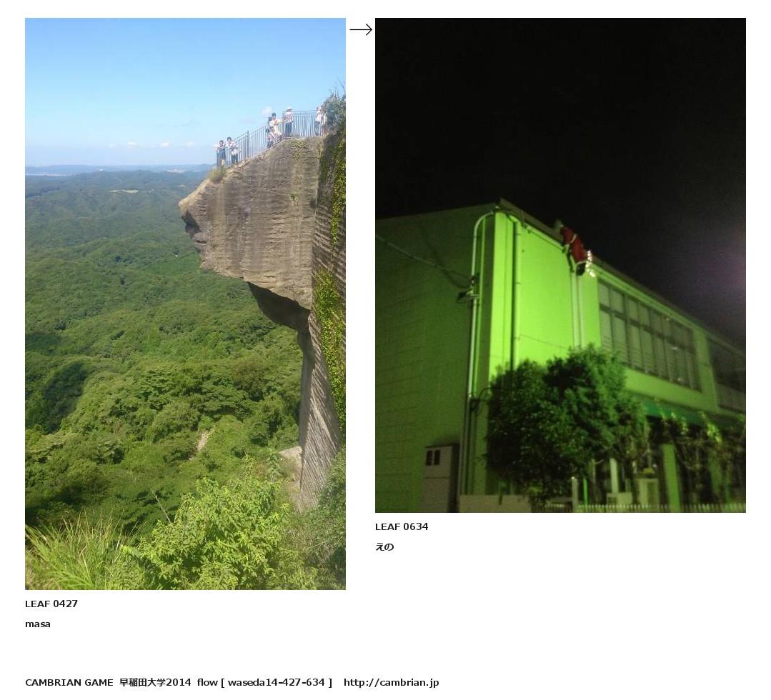Select the LEAF 0634 caption
This screenshot has width=771, height=700.
[402, 526]
